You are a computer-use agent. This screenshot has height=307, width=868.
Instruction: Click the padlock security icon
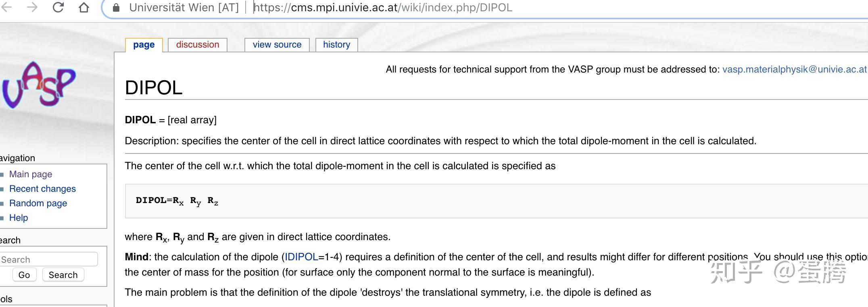[116, 8]
